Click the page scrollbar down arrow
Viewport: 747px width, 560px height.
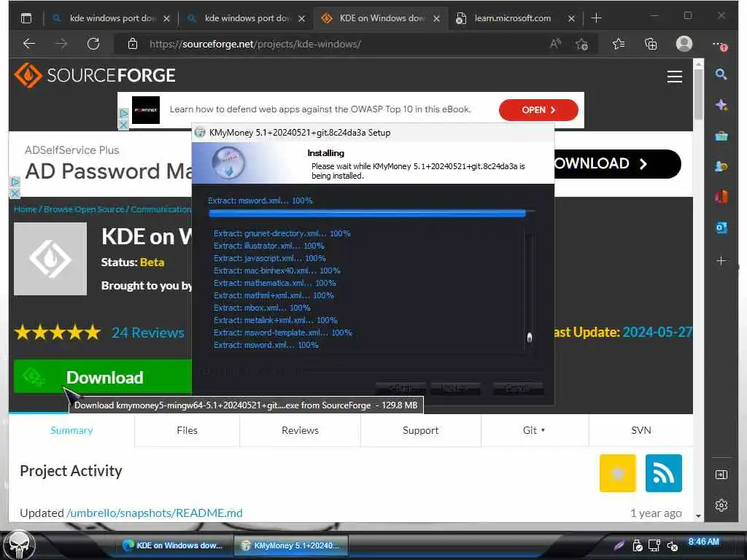click(698, 516)
